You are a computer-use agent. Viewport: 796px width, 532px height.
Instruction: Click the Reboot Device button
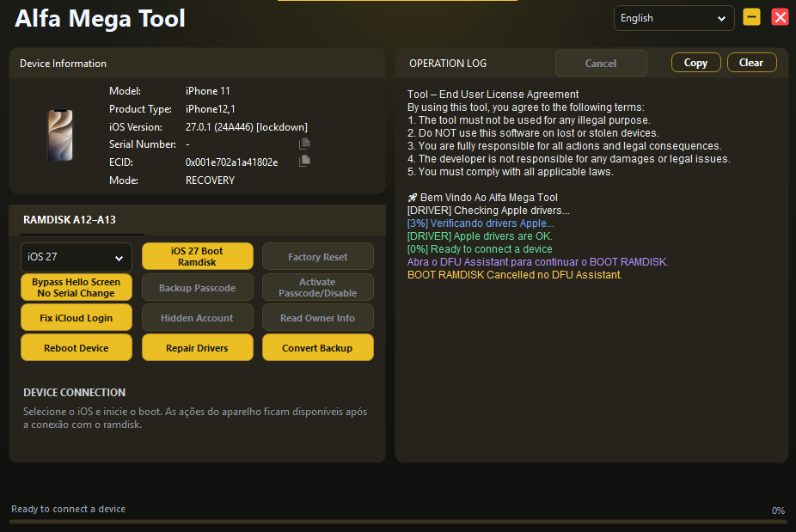coord(77,348)
